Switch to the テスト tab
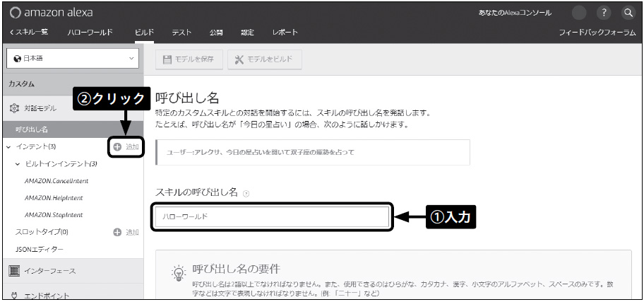 181,33
